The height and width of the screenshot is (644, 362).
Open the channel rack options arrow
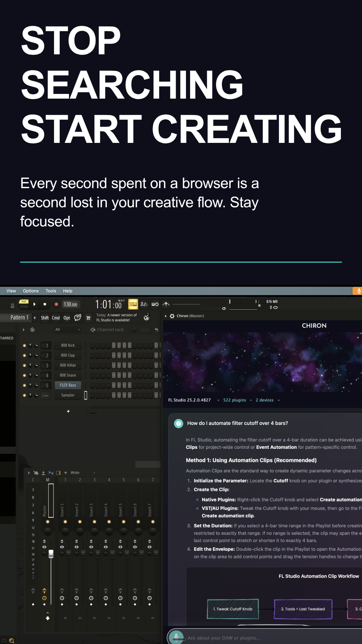[x=23, y=330]
